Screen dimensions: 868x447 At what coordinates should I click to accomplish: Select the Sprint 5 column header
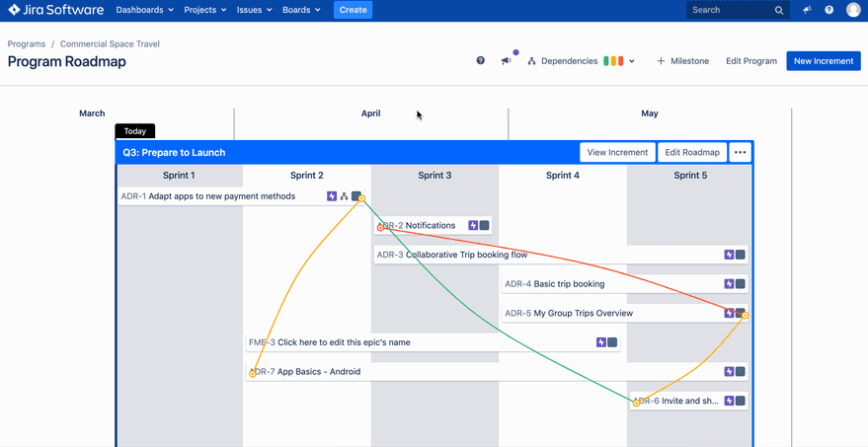pyautogui.click(x=690, y=176)
